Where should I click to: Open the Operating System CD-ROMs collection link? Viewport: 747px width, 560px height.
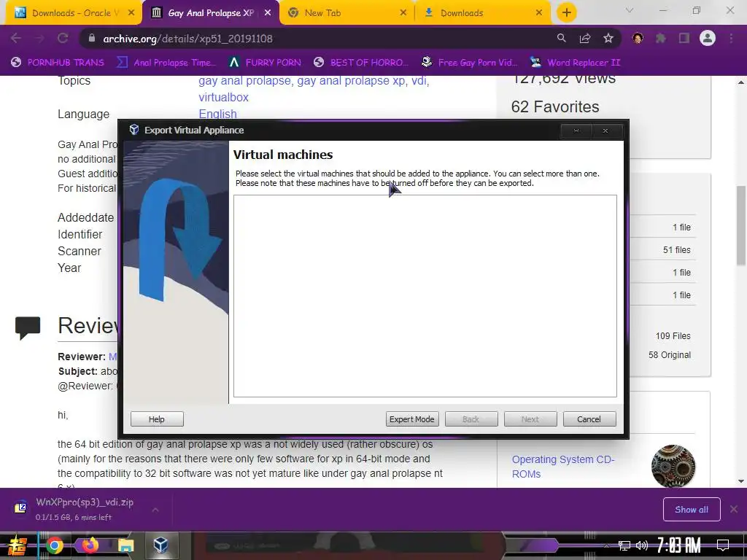(x=563, y=467)
